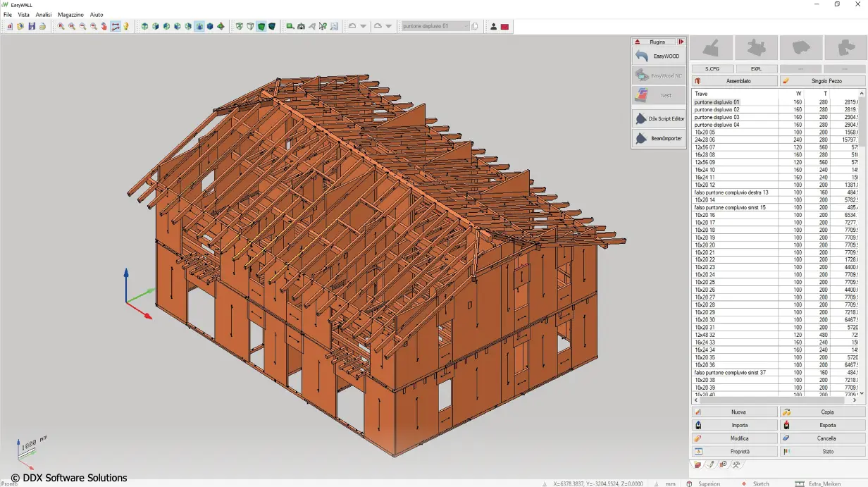Image resolution: width=868 pixels, height=487 pixels.
Task: Open the first arc tool dropdown arrow
Action: click(x=364, y=26)
